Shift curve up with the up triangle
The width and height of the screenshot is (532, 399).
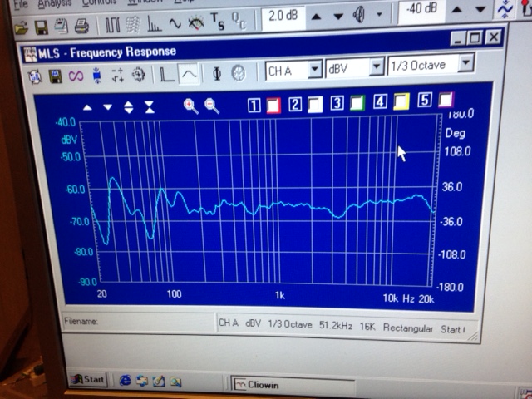coord(87,107)
